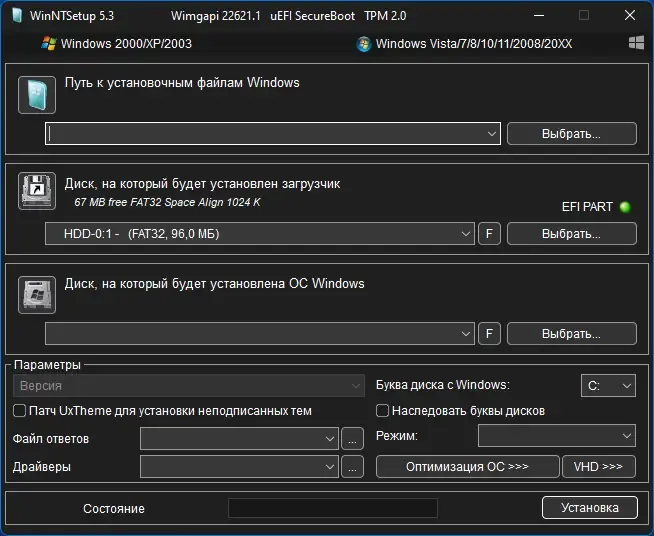Click the Состояние progress bar
The height and width of the screenshot is (536, 654).
[x=333, y=508]
